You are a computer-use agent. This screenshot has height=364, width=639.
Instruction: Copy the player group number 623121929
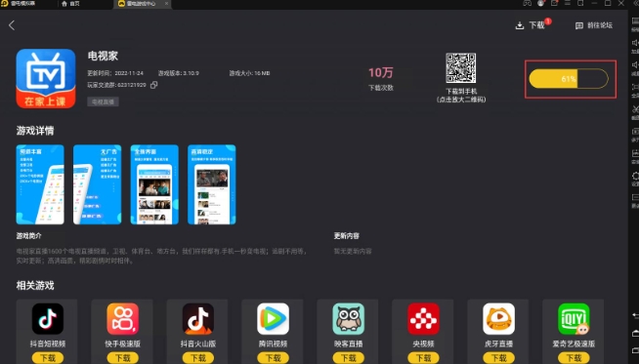pos(154,85)
